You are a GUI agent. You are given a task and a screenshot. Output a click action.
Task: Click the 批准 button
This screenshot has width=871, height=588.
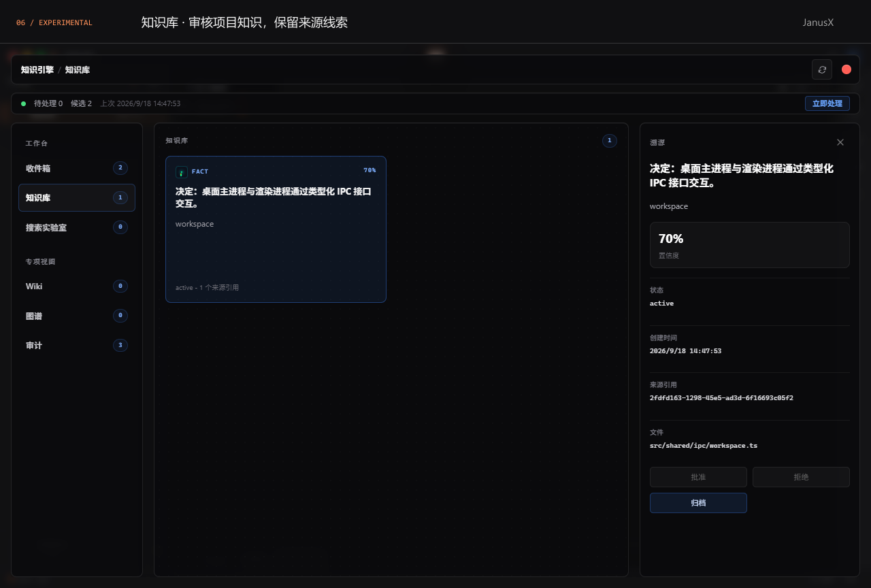pos(698,477)
